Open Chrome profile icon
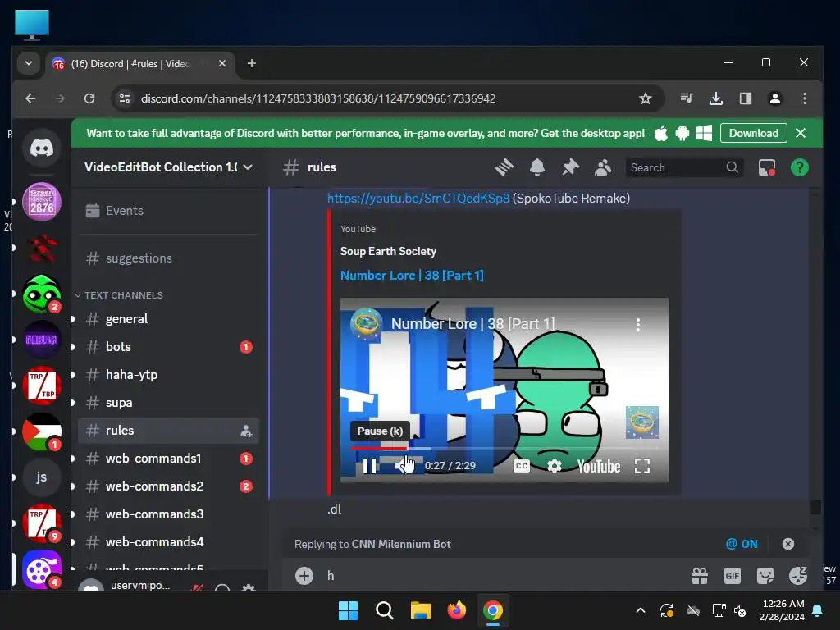Viewport: 840px width, 630px height. coord(774,98)
